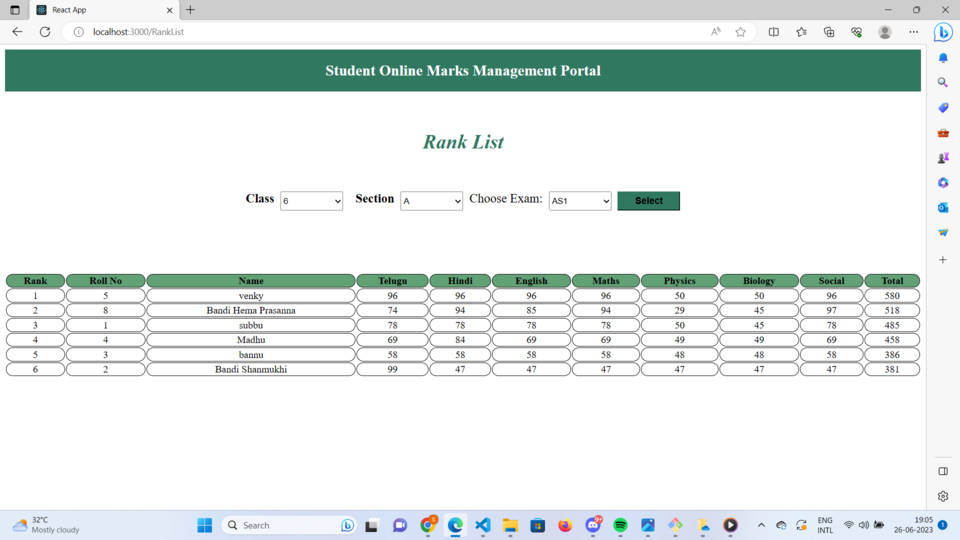Open sidebar shopping tag
The height and width of the screenshot is (540, 960).
(943, 108)
